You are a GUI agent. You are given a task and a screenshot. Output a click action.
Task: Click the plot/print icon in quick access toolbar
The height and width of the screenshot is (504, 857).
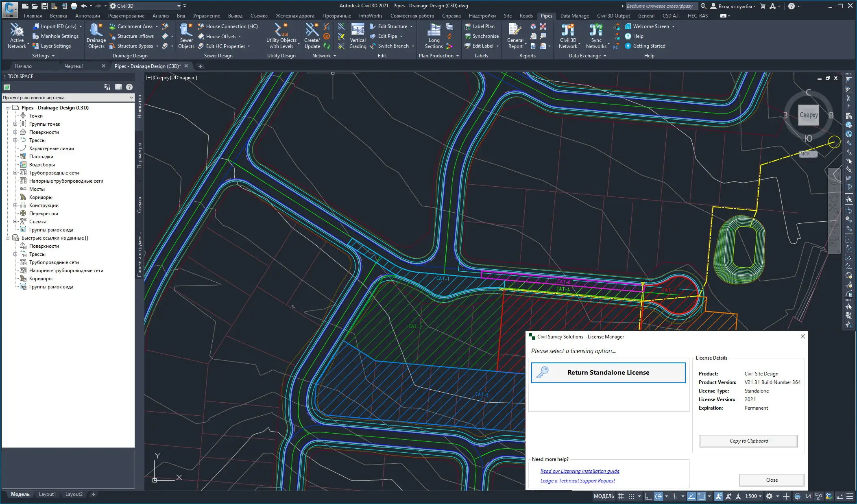point(74,6)
